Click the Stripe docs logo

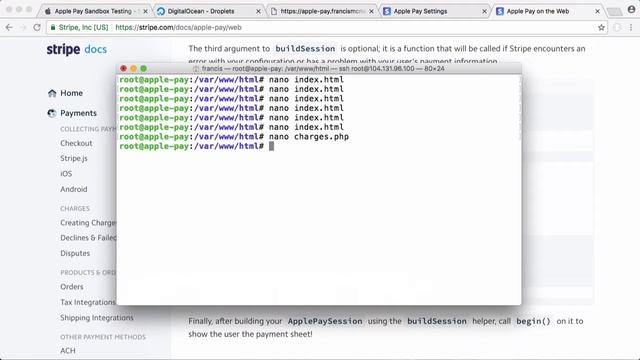tap(77, 49)
